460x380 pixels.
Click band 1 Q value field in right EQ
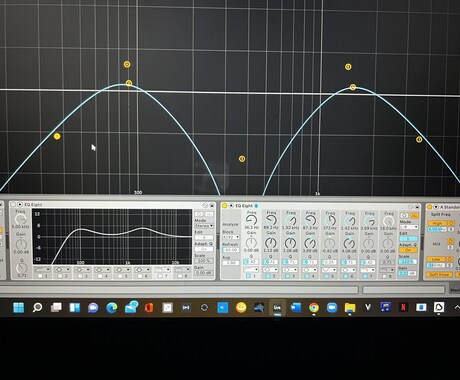click(x=251, y=262)
